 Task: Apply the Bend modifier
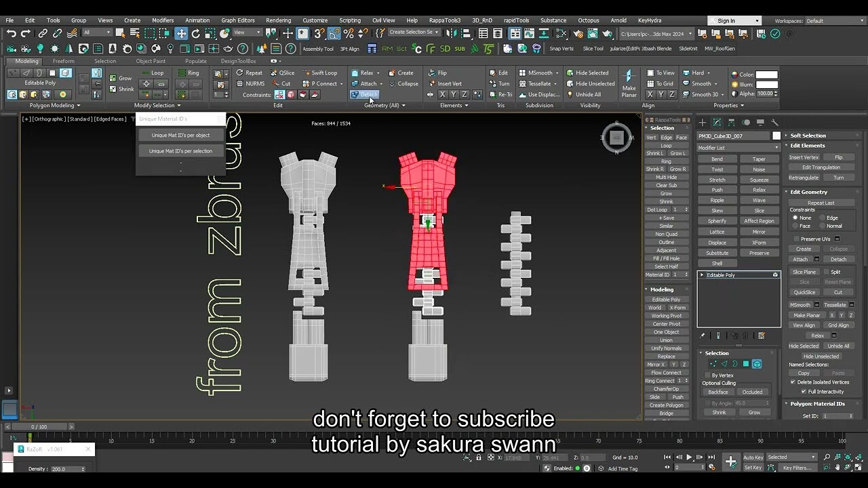[716, 157]
